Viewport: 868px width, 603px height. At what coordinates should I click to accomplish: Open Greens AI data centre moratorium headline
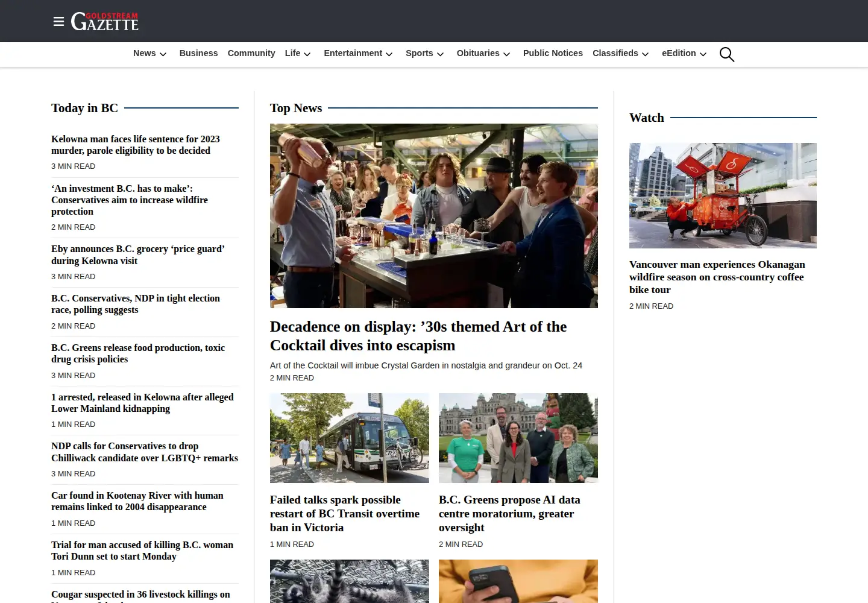point(509,514)
